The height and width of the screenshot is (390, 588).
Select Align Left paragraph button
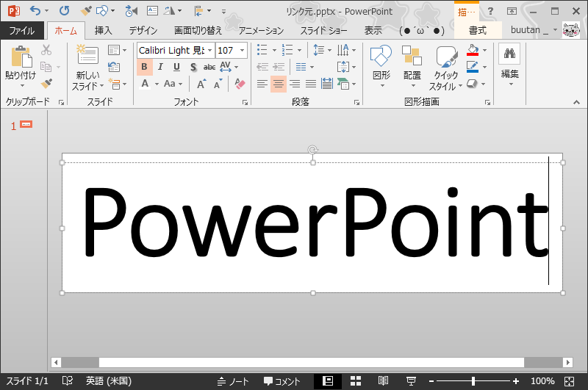tap(262, 84)
